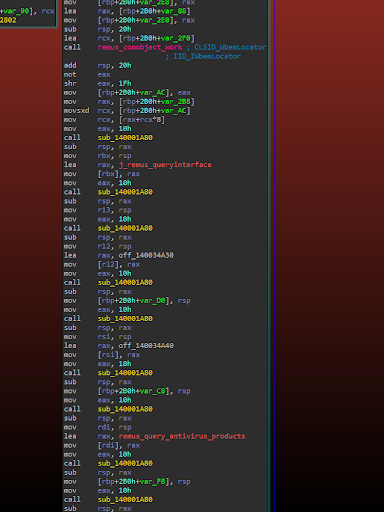Click rbx in 'mov rbx, rsp'
This screenshot has height=512, width=384.
[x=104, y=156]
